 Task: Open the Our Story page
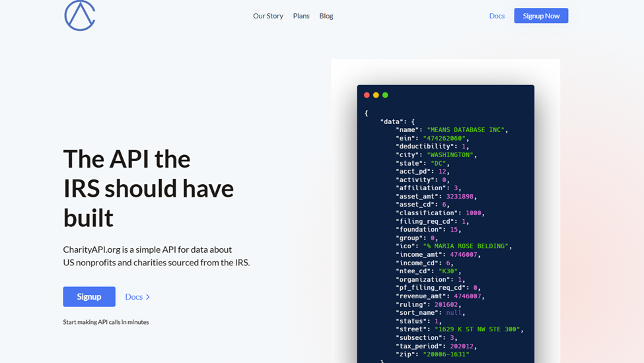tap(268, 16)
